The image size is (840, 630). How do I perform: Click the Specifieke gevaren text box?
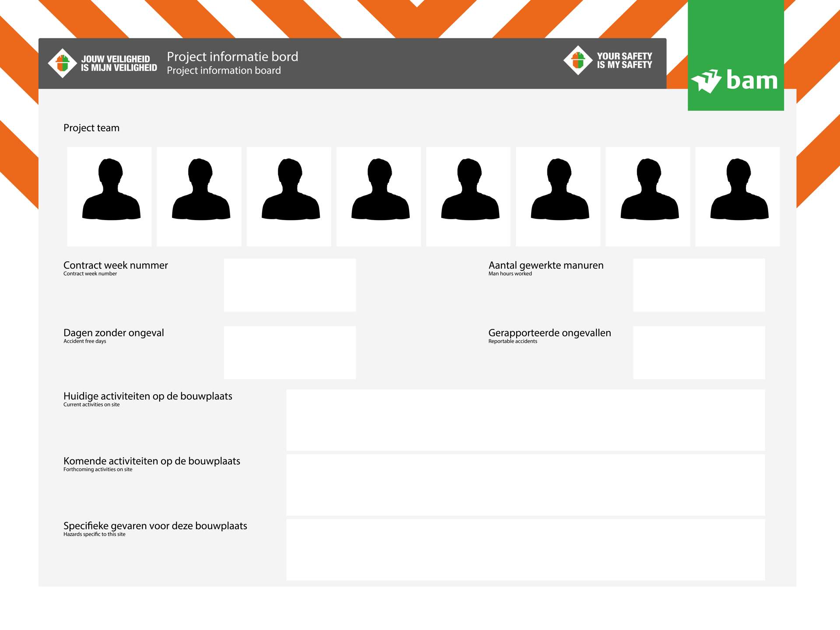click(x=525, y=549)
